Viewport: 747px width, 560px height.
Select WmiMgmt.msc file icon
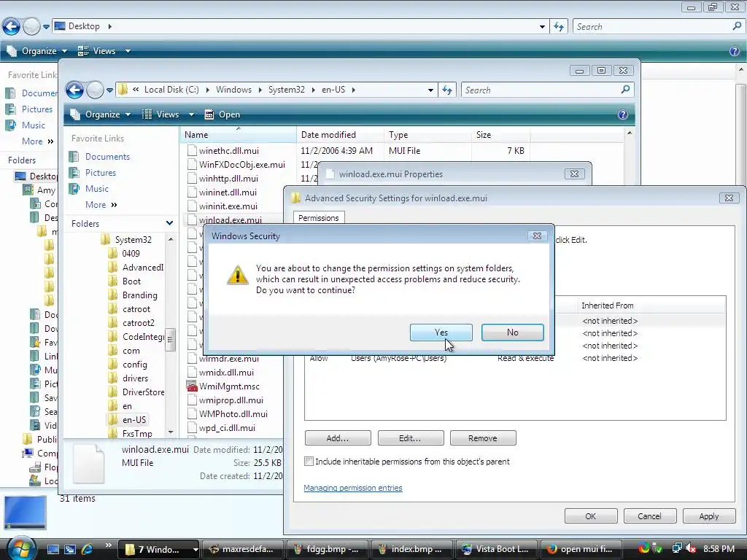[x=192, y=386]
